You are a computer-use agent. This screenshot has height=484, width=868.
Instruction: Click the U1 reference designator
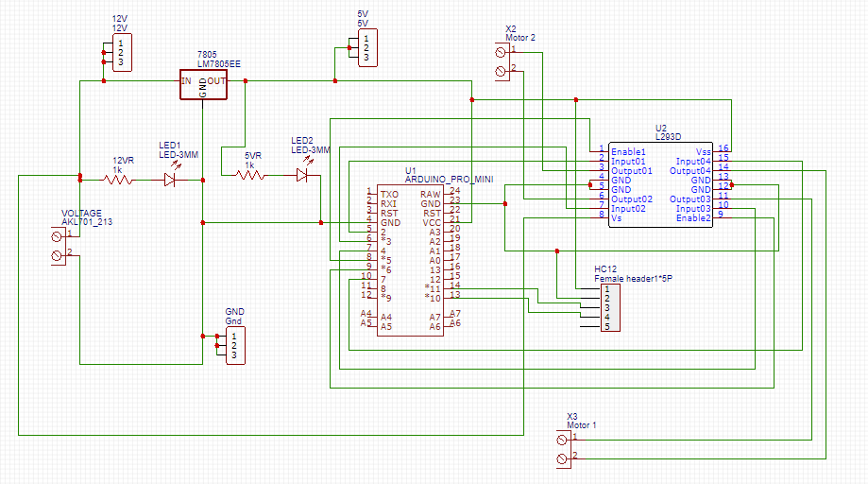[410, 170]
